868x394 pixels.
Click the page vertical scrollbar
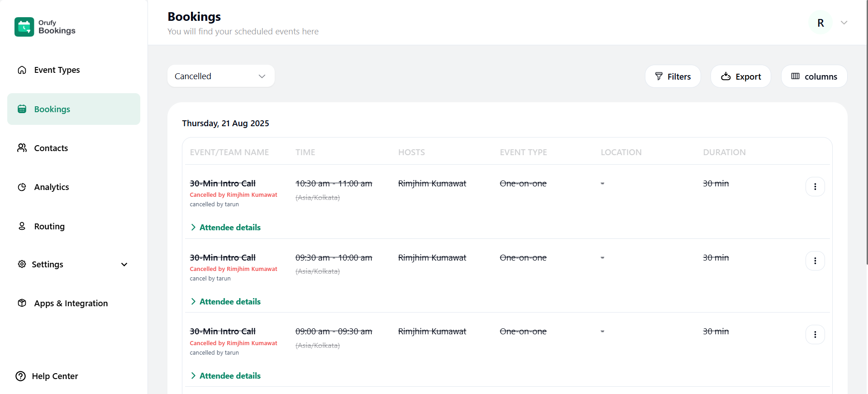pos(866,136)
